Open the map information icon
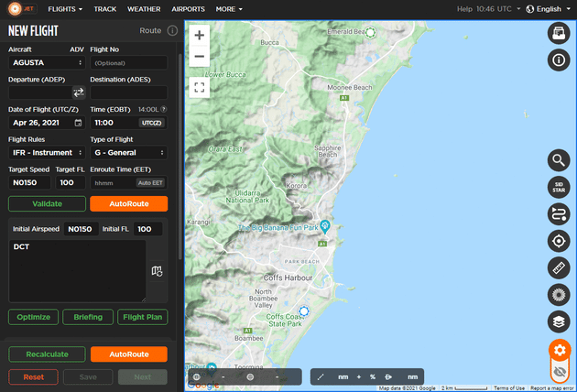The image size is (577, 392). coord(559,60)
